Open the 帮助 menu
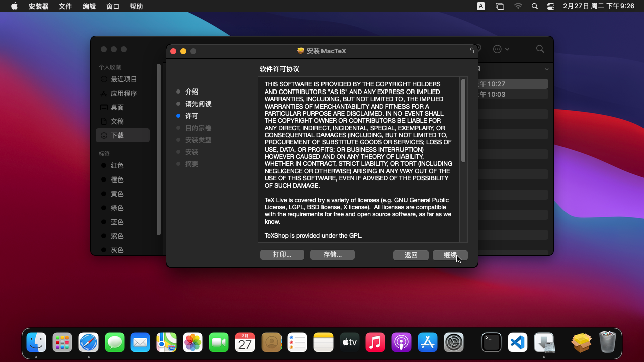 tap(136, 6)
